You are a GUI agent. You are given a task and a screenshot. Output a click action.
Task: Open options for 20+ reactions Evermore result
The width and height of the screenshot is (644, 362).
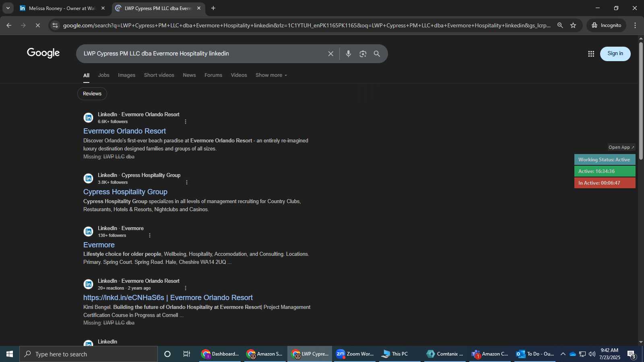coord(186,288)
